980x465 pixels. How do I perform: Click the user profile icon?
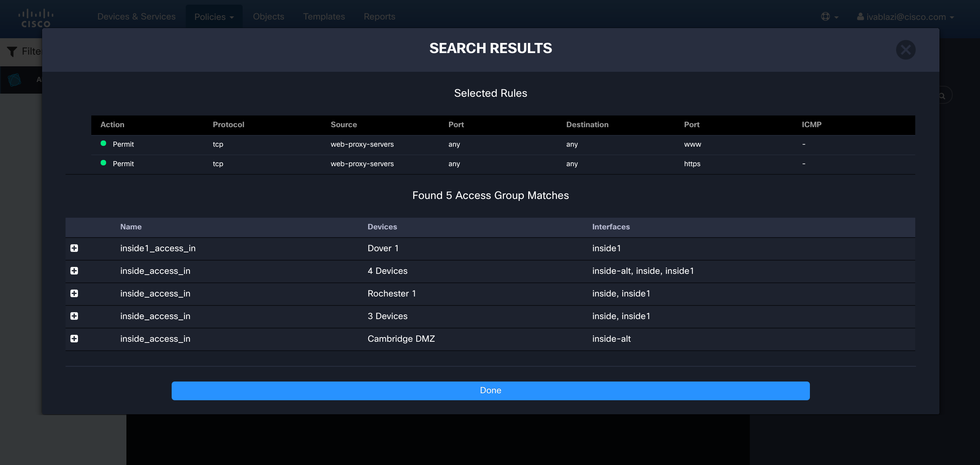[x=860, y=17]
